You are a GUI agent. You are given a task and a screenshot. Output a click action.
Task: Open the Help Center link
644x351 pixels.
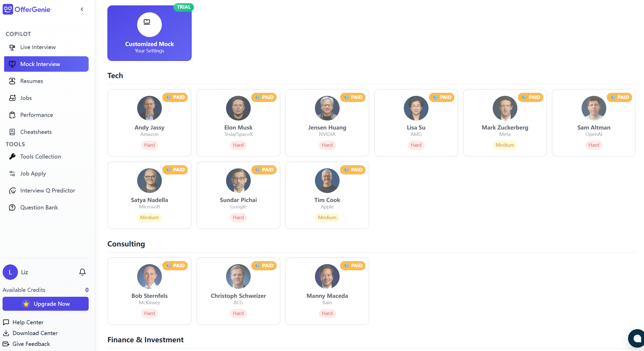coord(28,322)
